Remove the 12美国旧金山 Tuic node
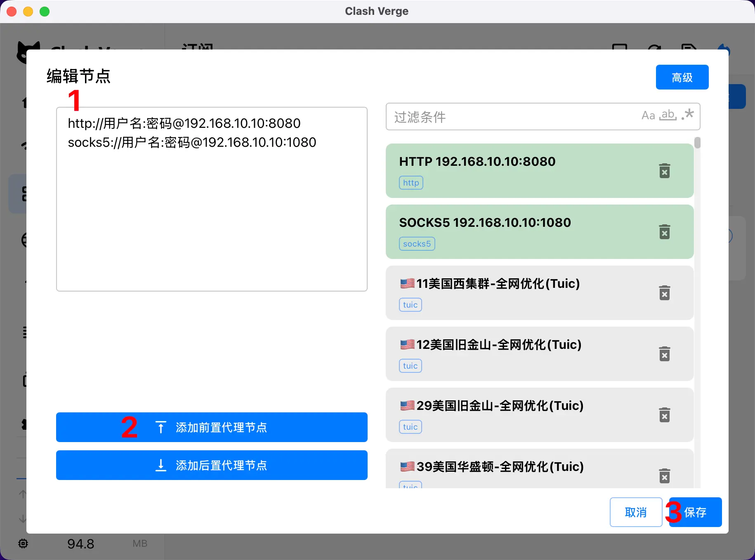Viewport: 755px width, 560px height. [x=664, y=354]
